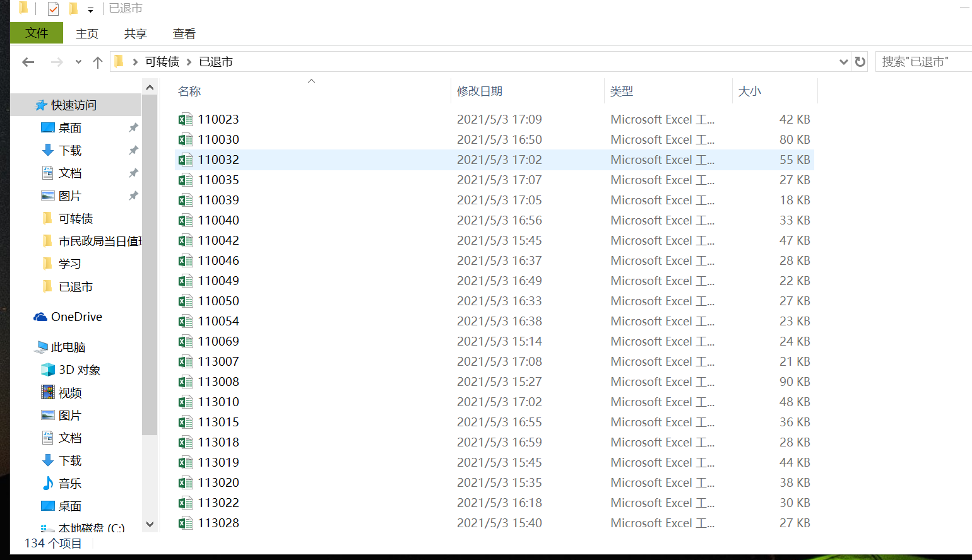Viewport: 972px width, 560px height.
Task: Click the navigation pane scroll up arrow
Action: click(150, 88)
